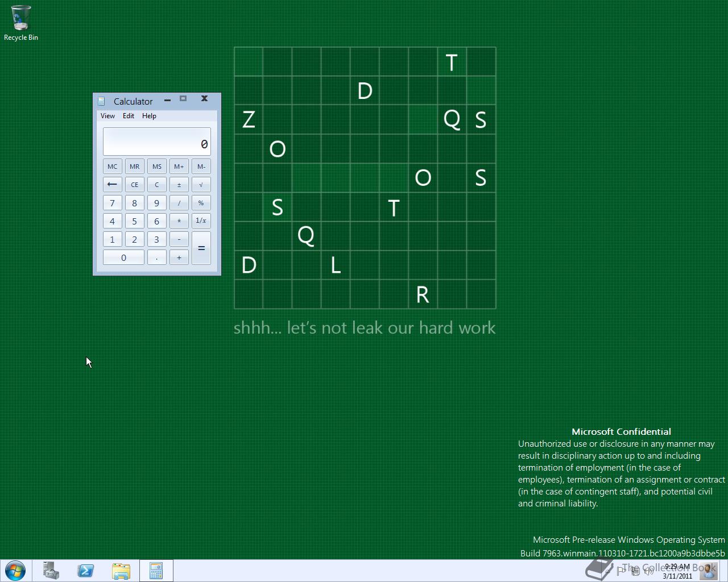The image size is (728, 582).
Task: Click the decimal point button
Action: (157, 257)
